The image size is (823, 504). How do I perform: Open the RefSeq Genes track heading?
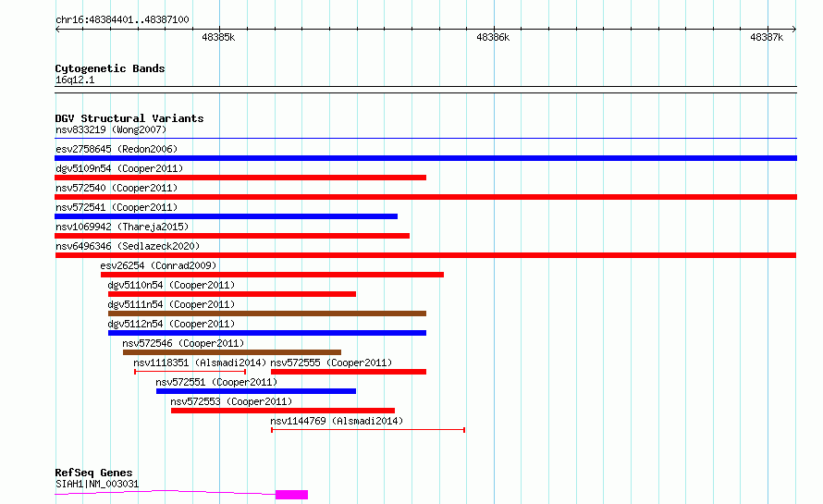(93, 473)
